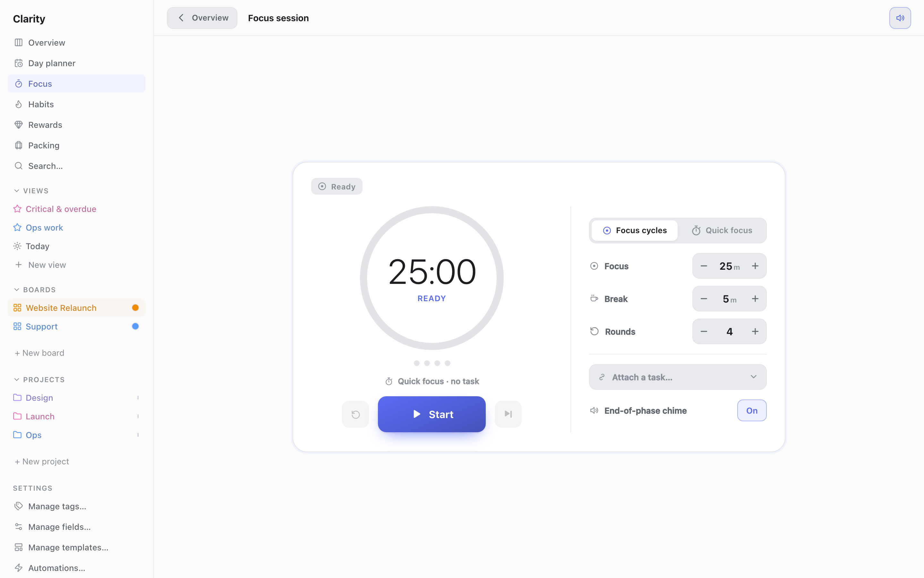Screen dimensions: 924x578
Task: Open Manage tags settings
Action: (x=76, y=506)
